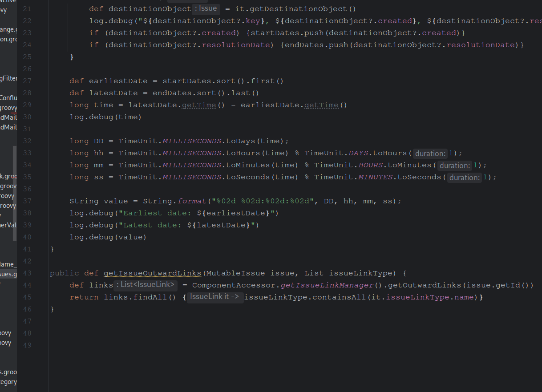Click the "%02d %02d:%02d:%02d" format string
Screen dimensions: 542x392
click(x=263, y=201)
